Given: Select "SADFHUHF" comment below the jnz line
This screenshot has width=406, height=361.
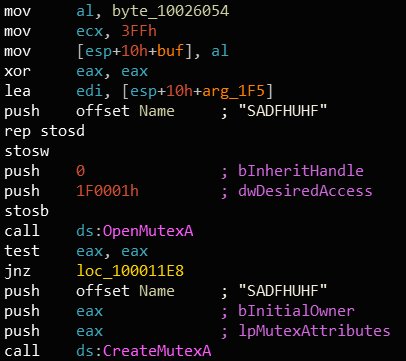Looking at the screenshot, I should pos(283,291).
